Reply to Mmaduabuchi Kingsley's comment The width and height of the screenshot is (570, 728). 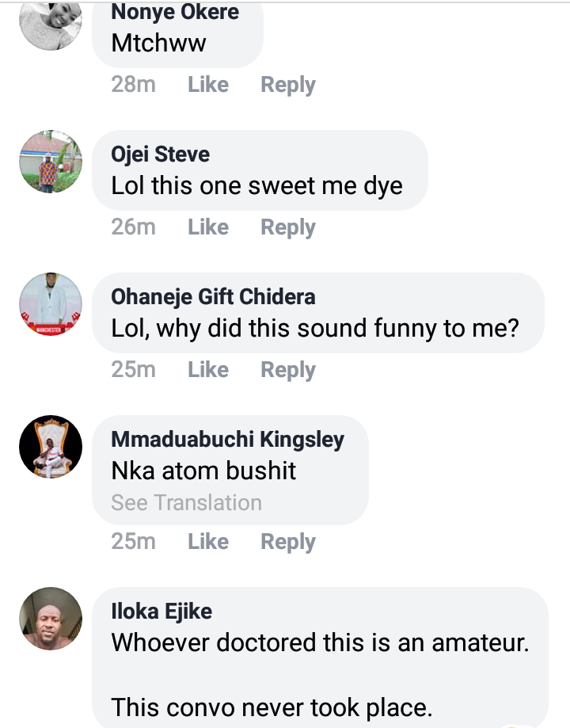click(288, 542)
